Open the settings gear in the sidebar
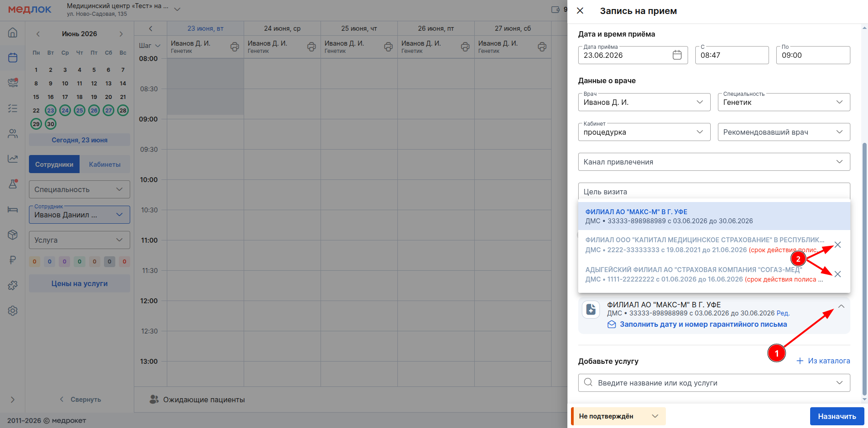 [13, 310]
